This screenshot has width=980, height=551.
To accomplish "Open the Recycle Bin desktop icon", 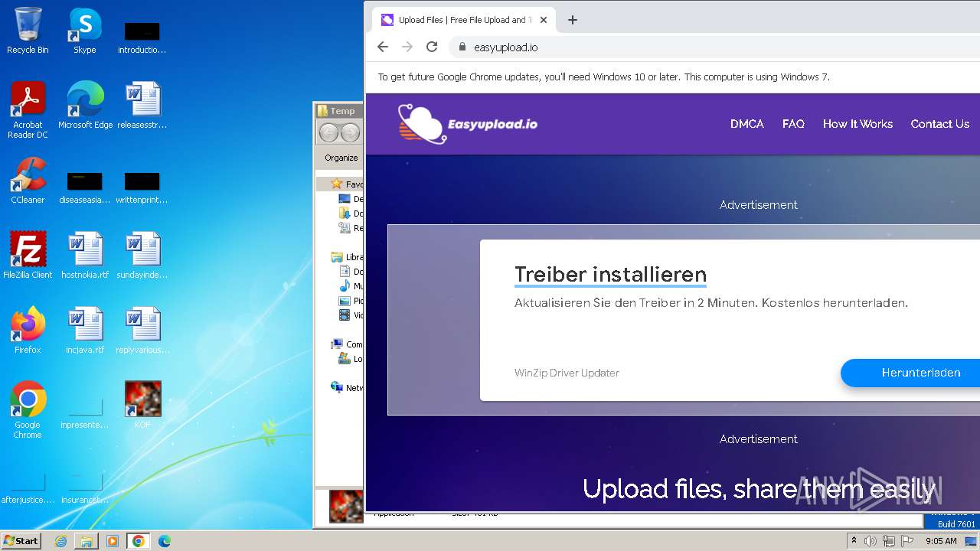I will (x=28, y=31).
